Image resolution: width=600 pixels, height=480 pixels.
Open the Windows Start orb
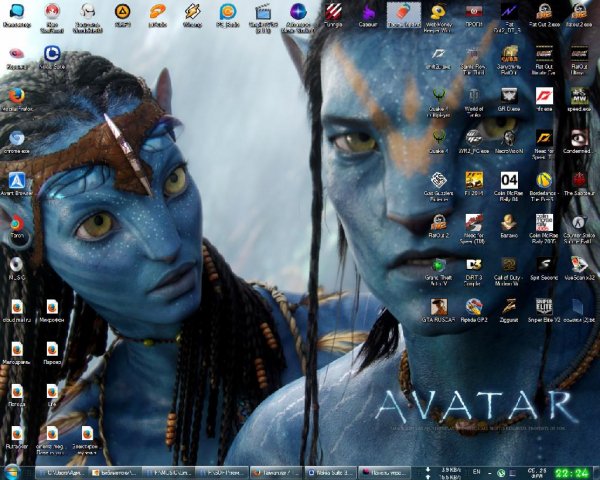pos(13,472)
